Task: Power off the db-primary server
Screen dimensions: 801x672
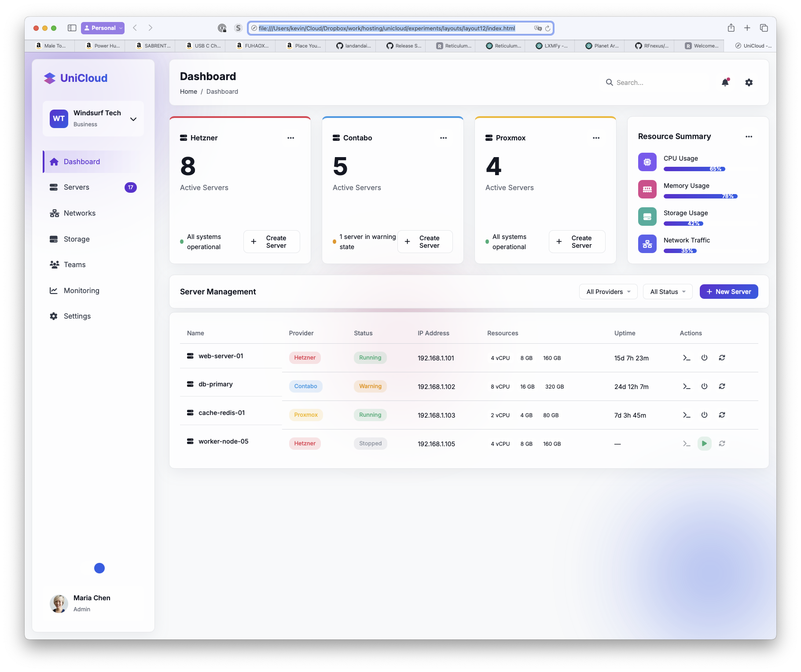Action: coord(704,386)
